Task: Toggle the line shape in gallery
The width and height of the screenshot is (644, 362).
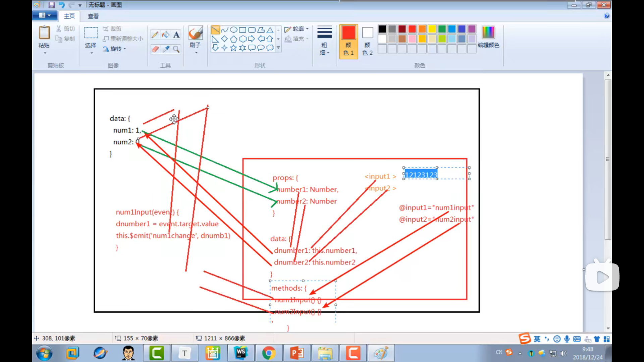Action: (x=215, y=30)
